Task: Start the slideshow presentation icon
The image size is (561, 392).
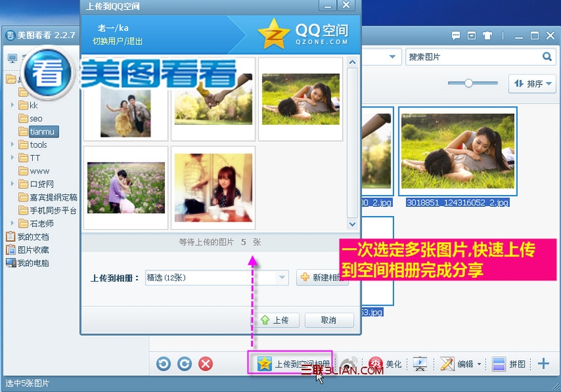Action: point(420,364)
